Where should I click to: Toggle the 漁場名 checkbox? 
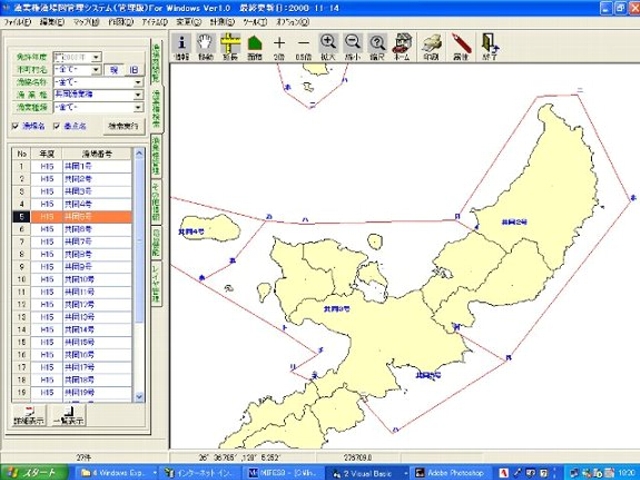click(x=15, y=126)
